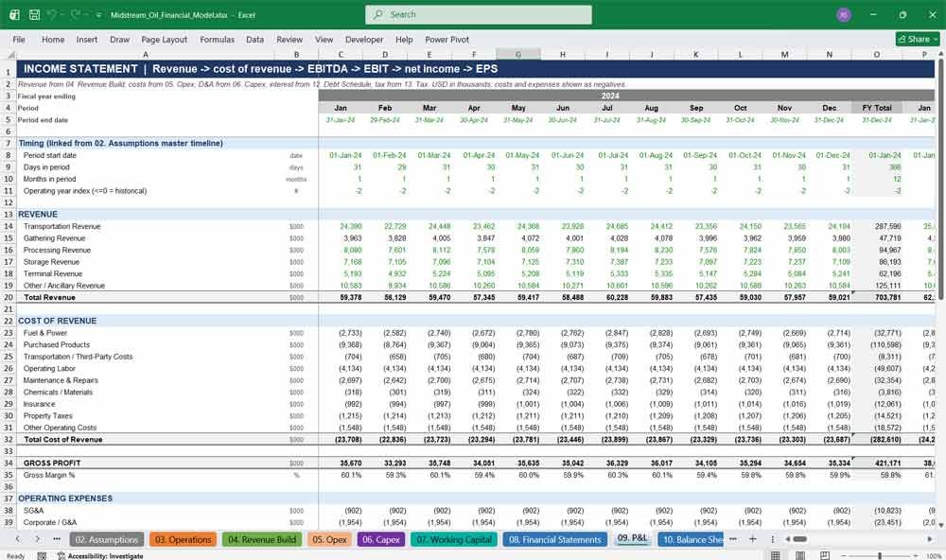Go to sheet tab 05. Opex
Viewport: 946px width, 560px height.
(329, 539)
